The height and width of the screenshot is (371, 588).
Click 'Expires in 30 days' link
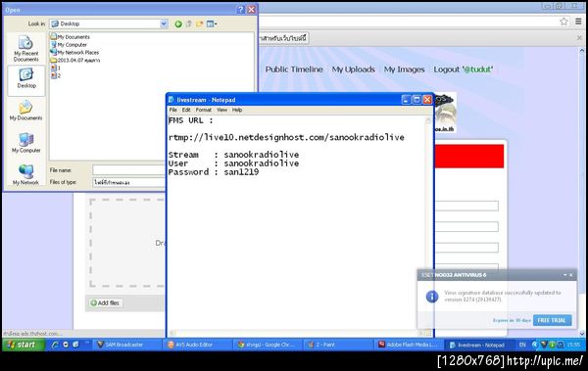click(512, 320)
